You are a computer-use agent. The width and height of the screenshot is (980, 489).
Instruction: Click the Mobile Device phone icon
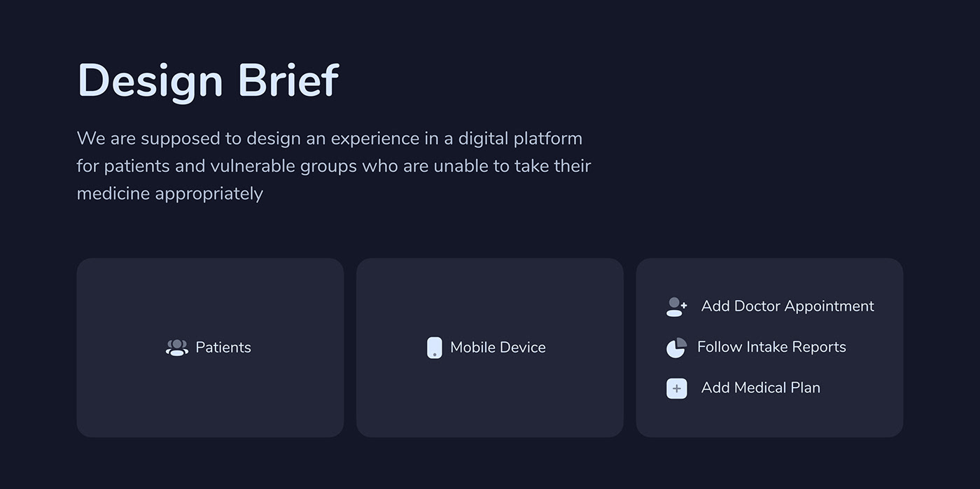click(435, 348)
